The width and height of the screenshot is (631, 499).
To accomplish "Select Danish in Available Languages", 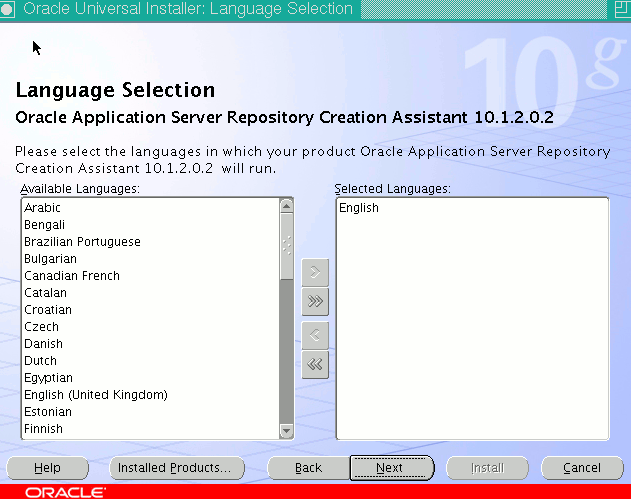I will (151, 344).
